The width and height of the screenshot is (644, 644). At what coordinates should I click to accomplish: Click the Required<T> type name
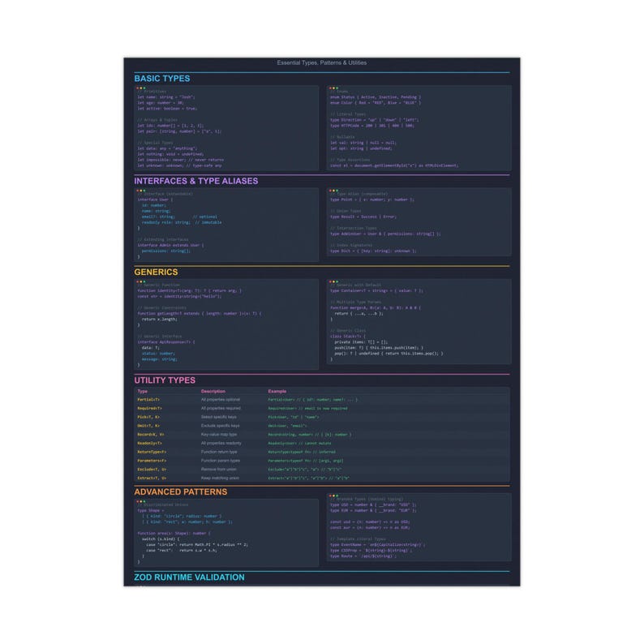pos(149,408)
